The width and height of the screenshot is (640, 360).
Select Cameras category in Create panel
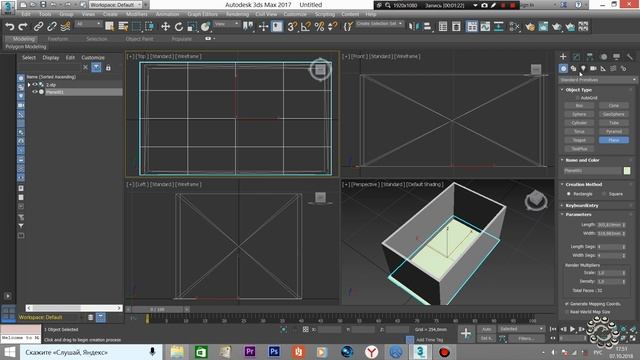(x=593, y=69)
